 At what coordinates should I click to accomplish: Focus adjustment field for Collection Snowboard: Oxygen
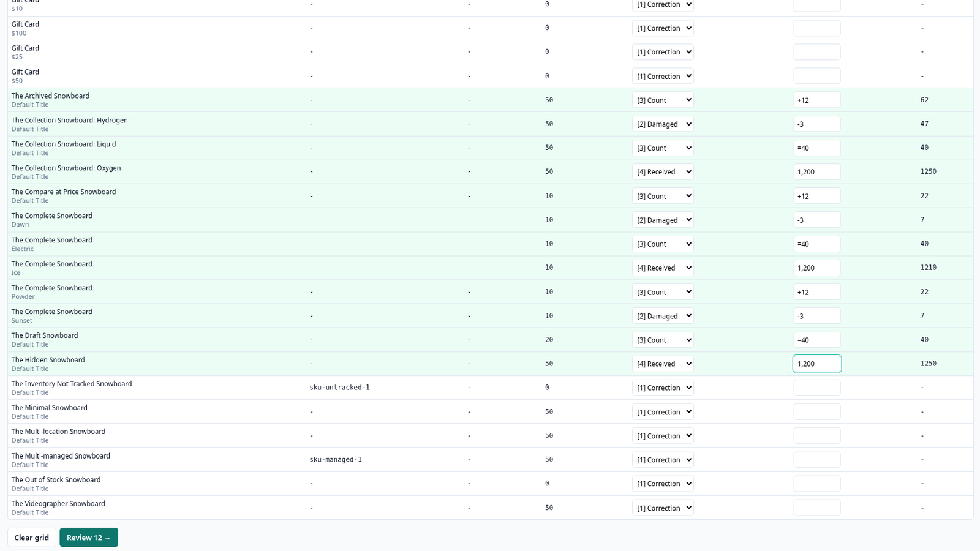(x=817, y=172)
